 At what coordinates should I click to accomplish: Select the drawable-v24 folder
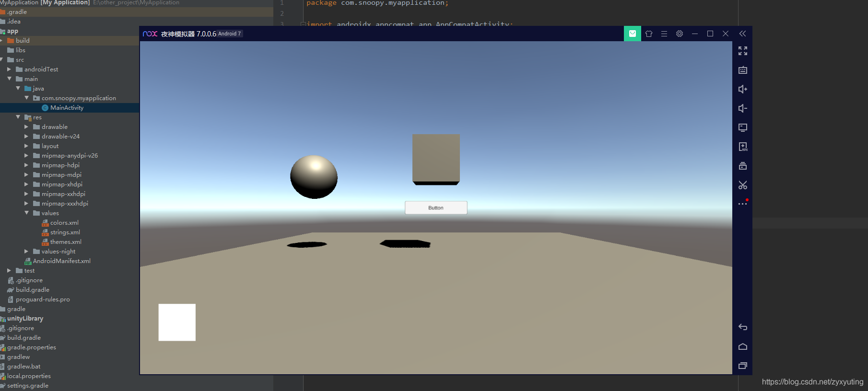tap(60, 137)
